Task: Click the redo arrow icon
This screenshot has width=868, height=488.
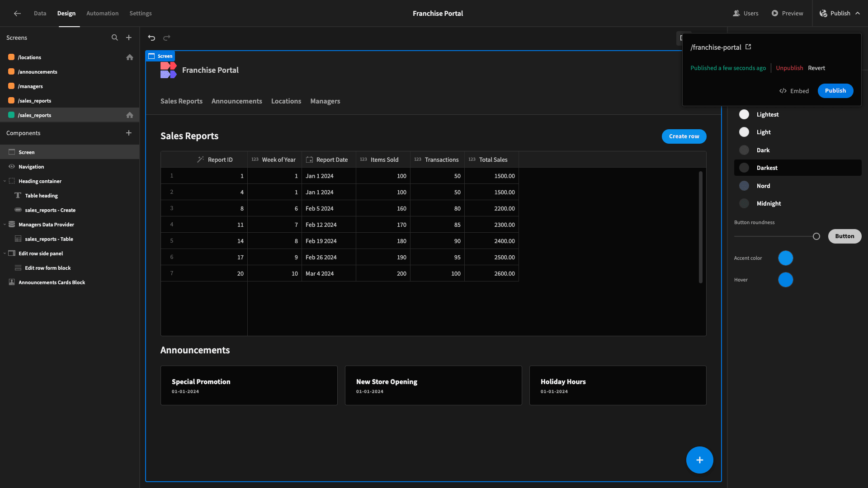Action: (167, 38)
